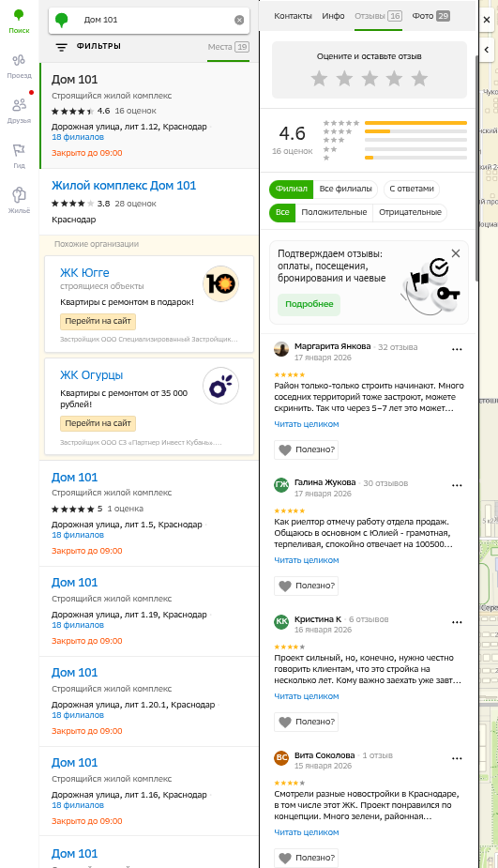Mark Галина Жукова's review as Полезно
Viewport: 498px width, 868px height.
click(306, 586)
